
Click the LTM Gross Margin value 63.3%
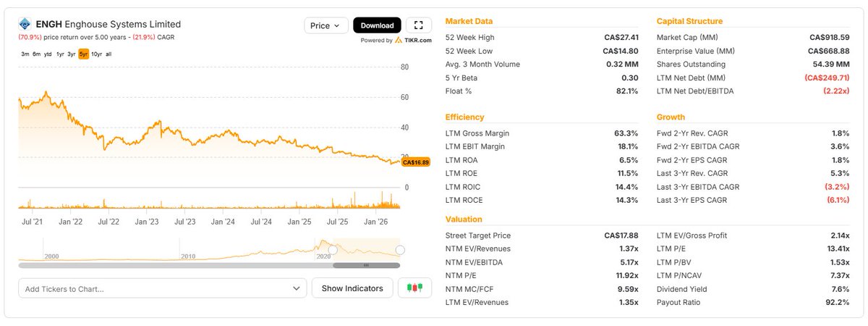click(626, 133)
